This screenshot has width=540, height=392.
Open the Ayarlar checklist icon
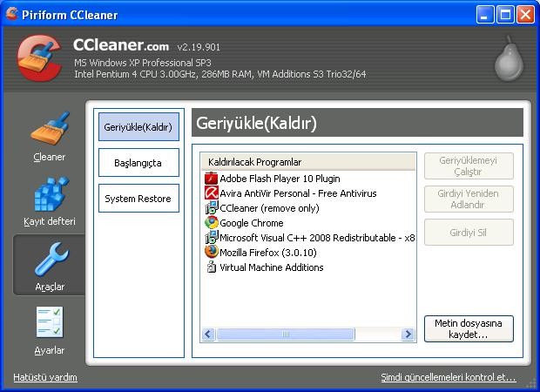coord(50,322)
